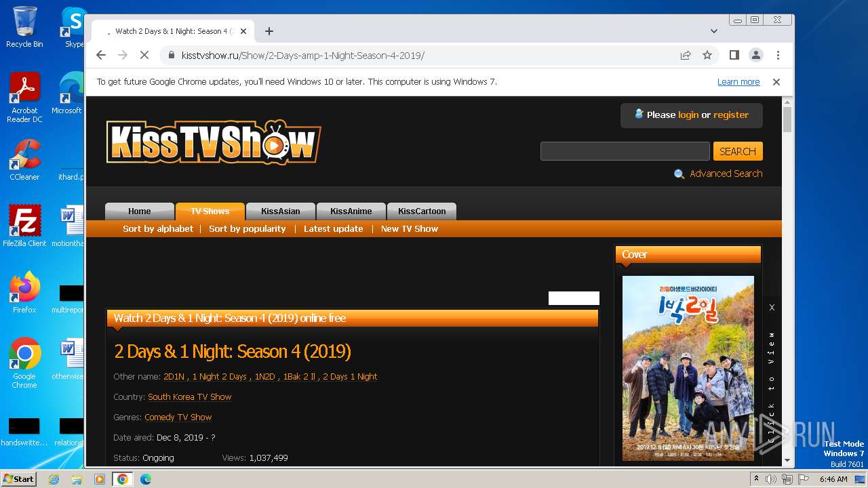
Task: Open the 2 Days 1 Night link
Action: tap(350, 376)
